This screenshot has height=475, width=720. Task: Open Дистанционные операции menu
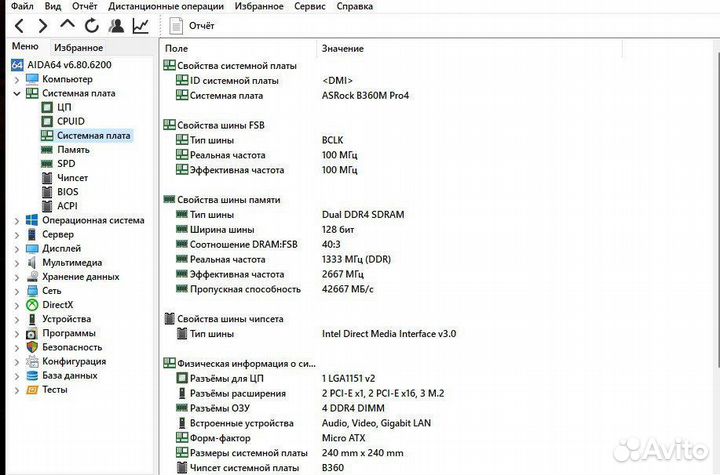point(166,6)
